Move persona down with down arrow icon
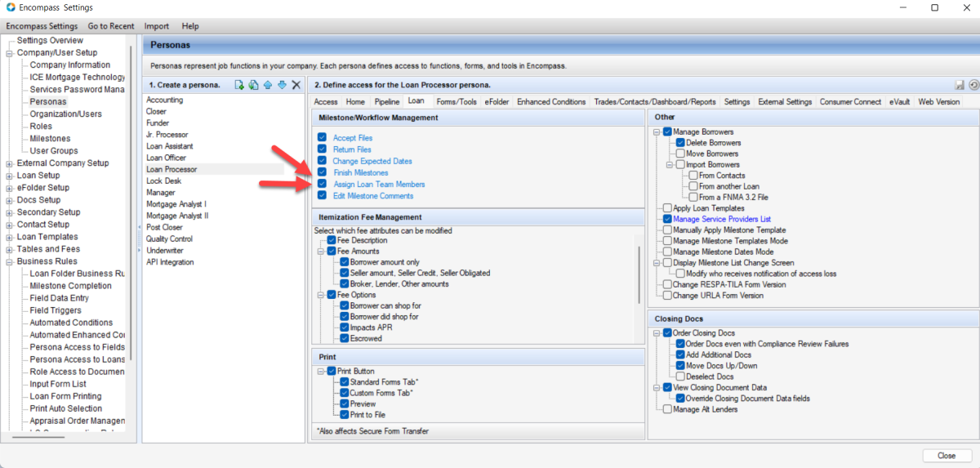The width and height of the screenshot is (980, 468). point(282,85)
